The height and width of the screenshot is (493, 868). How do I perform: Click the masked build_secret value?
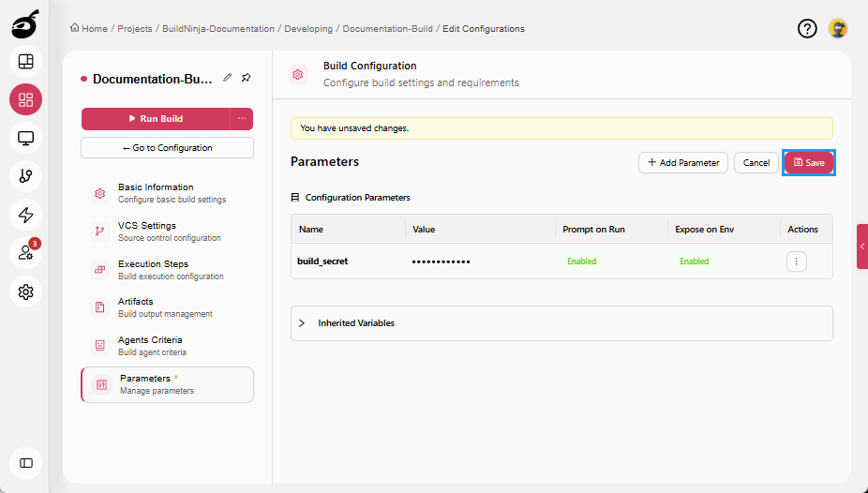pos(441,261)
